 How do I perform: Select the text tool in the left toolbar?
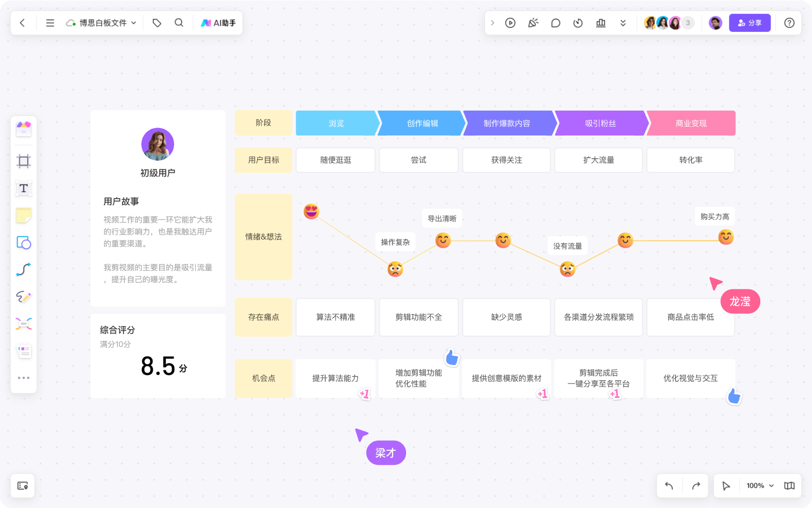pyautogui.click(x=23, y=188)
